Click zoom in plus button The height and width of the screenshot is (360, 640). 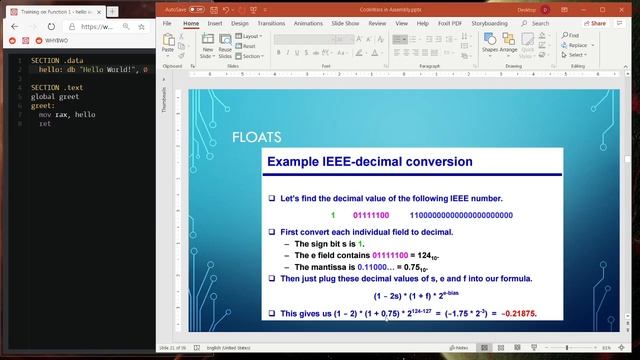[x=596, y=348]
